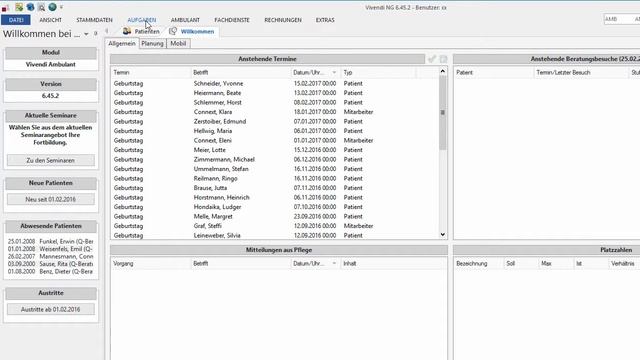
Task: Click the grayed document icon beside Anstehende Termine
Action: coord(443,59)
